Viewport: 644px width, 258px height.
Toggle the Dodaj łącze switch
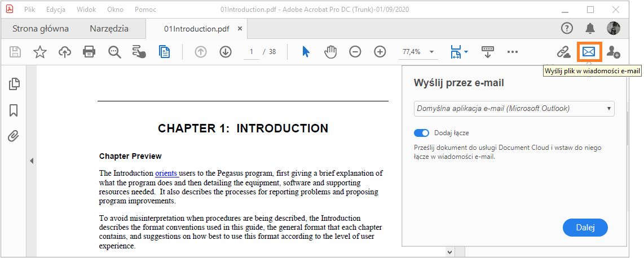point(421,133)
